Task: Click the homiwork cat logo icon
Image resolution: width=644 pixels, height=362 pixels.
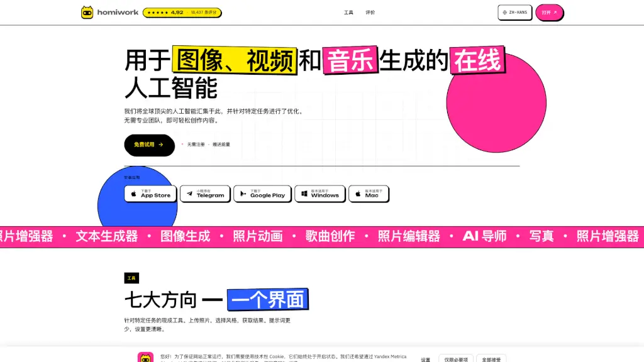Action: [x=87, y=13]
